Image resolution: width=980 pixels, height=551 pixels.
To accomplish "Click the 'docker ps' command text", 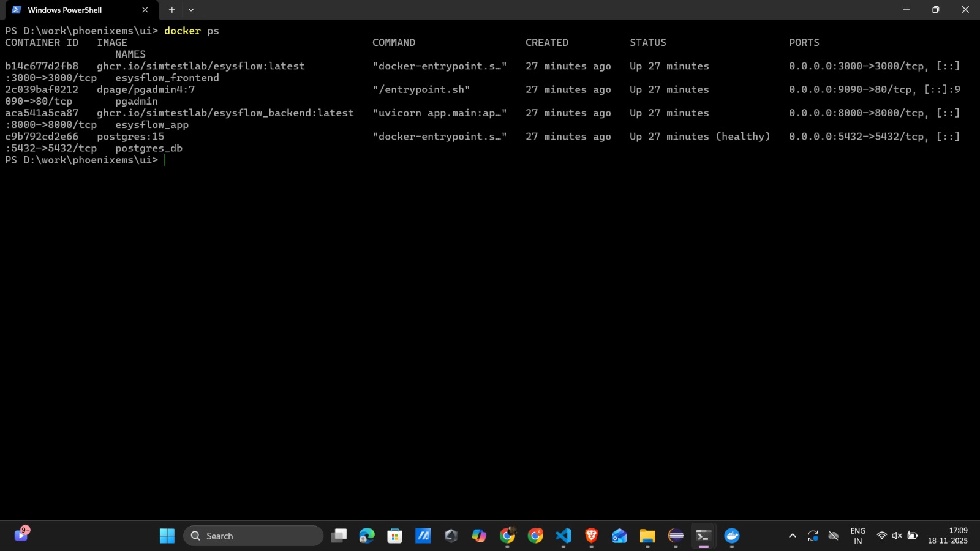I will 192,31.
